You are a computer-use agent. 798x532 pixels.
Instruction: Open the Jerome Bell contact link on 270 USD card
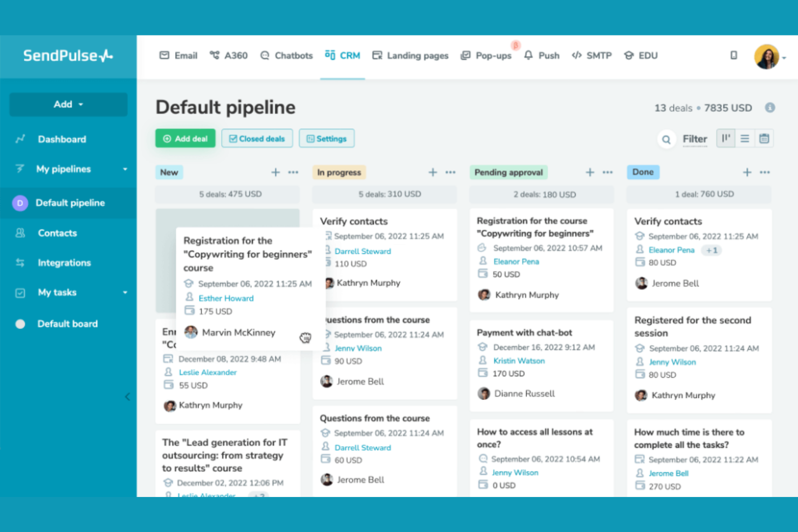[669, 473]
